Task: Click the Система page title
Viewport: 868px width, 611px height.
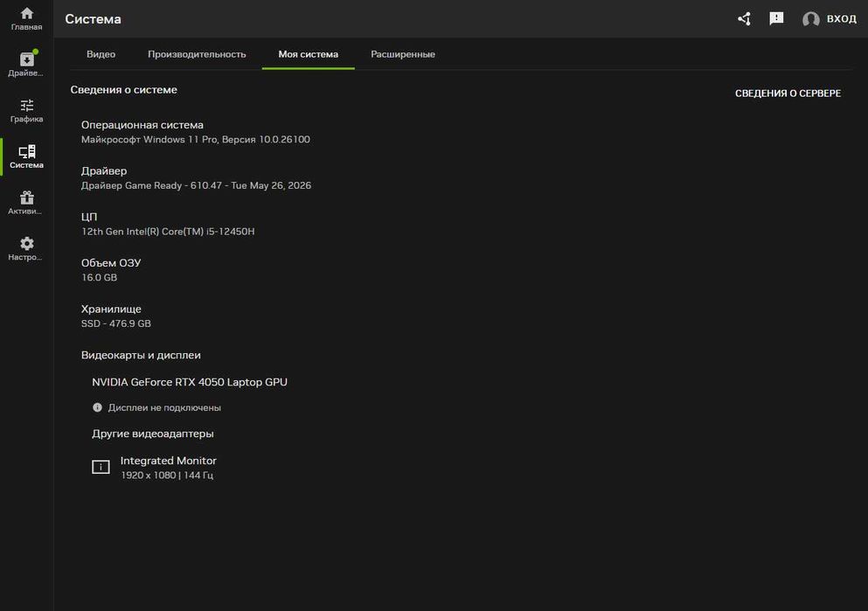Action: [x=93, y=19]
